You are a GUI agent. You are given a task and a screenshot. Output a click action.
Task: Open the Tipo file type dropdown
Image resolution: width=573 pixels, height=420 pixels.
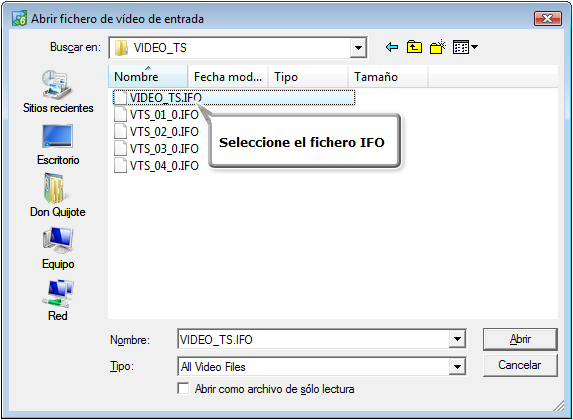click(x=457, y=366)
